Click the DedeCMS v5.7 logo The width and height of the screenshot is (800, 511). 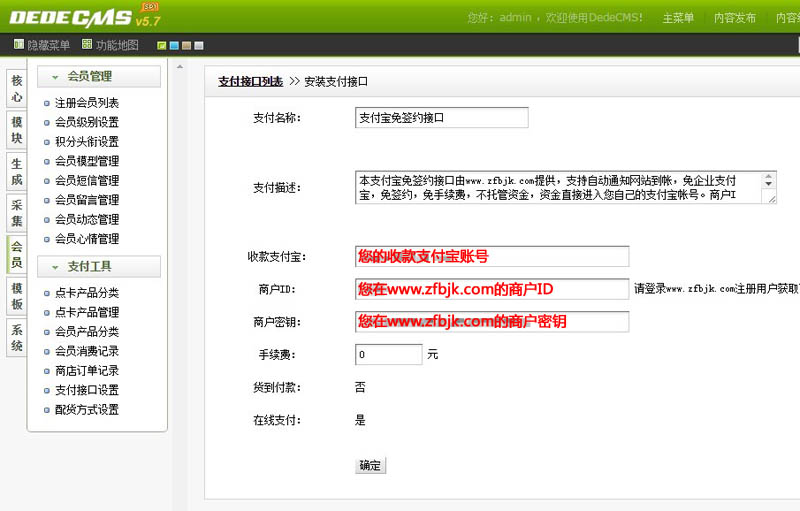[85, 17]
